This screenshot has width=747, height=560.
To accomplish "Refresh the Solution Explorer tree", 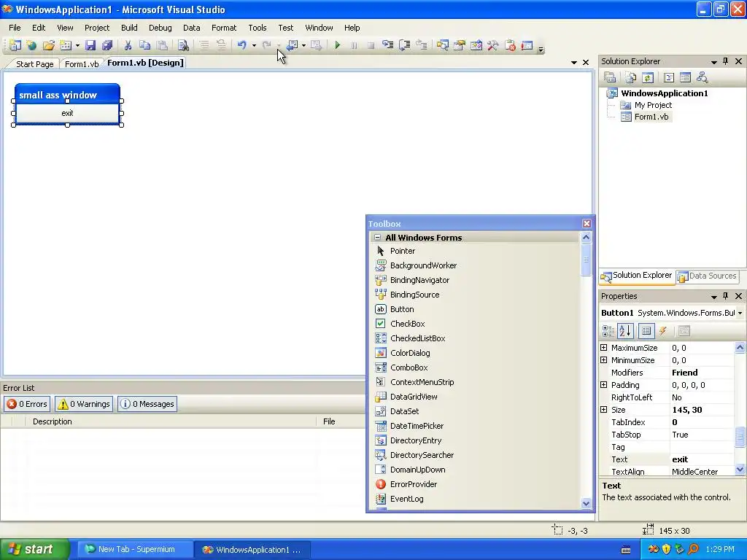I will point(648,77).
